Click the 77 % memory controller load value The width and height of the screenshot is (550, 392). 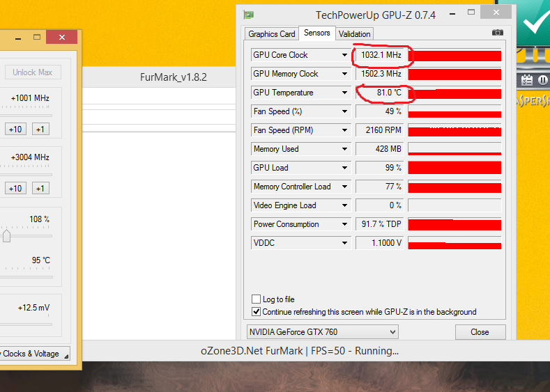click(381, 187)
